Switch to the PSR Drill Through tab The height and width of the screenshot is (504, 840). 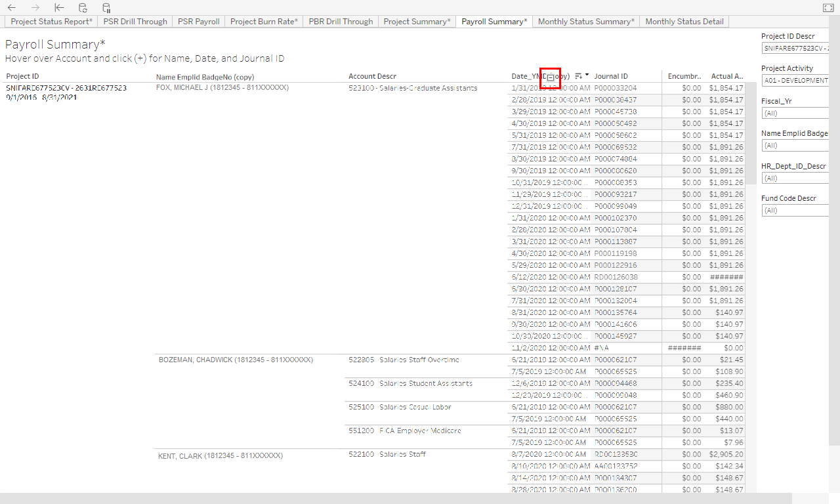pos(135,22)
